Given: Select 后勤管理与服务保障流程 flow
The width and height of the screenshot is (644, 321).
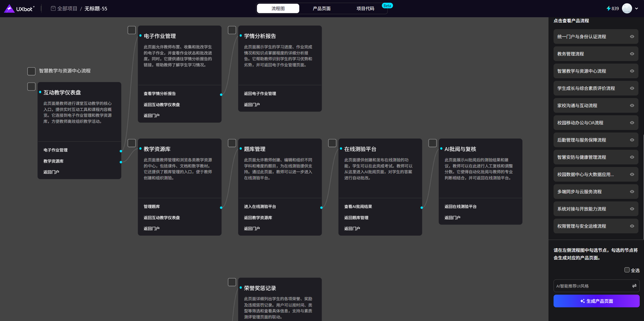Looking at the screenshot, I should click(596, 140).
